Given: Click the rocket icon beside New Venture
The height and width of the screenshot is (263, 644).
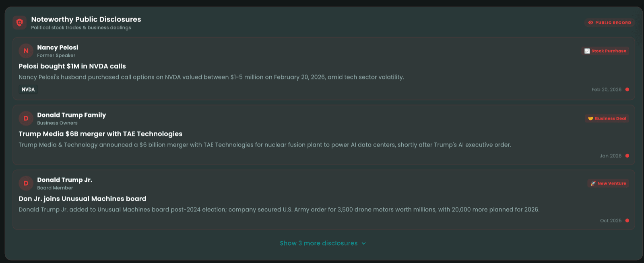Looking at the screenshot, I should coord(593,183).
